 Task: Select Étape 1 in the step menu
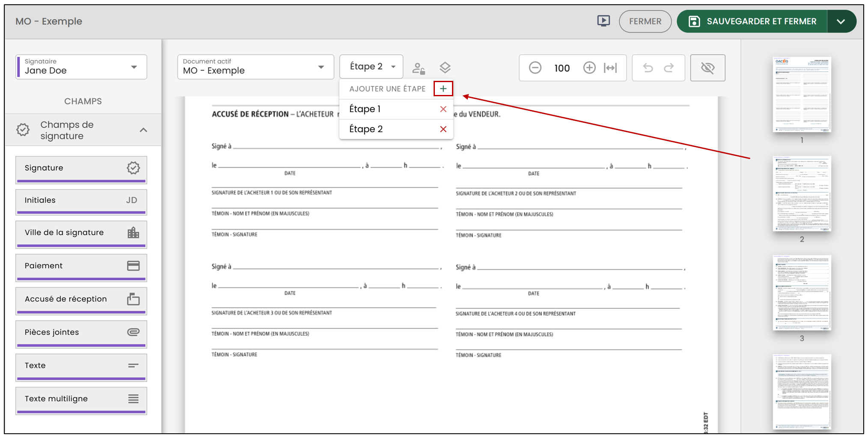coord(365,109)
